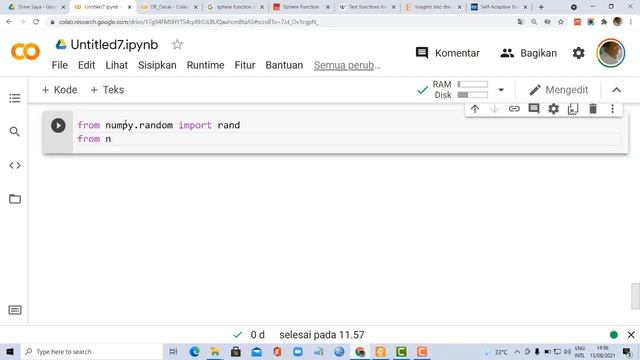Open the Bantuan menu

tap(284, 65)
